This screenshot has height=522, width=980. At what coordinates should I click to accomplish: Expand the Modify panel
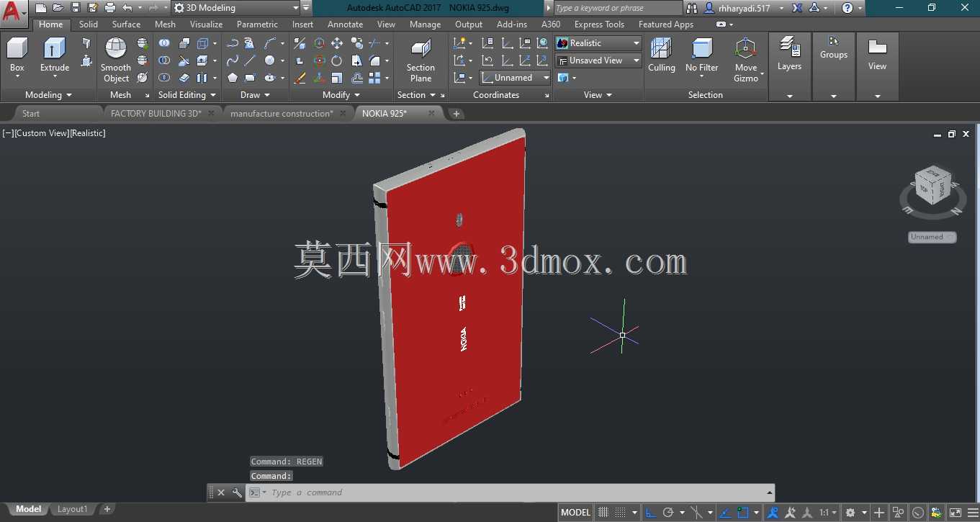coord(341,95)
